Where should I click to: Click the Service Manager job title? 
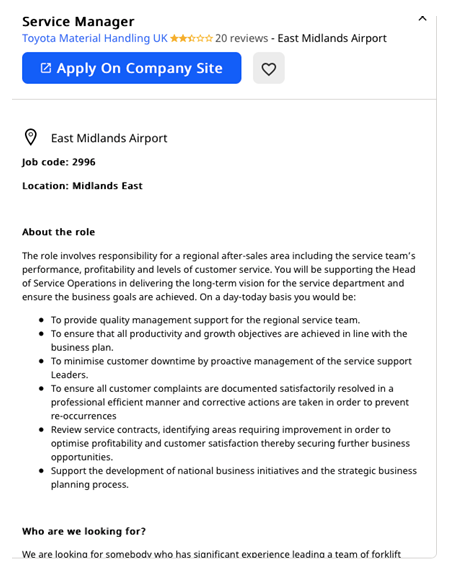tap(78, 21)
